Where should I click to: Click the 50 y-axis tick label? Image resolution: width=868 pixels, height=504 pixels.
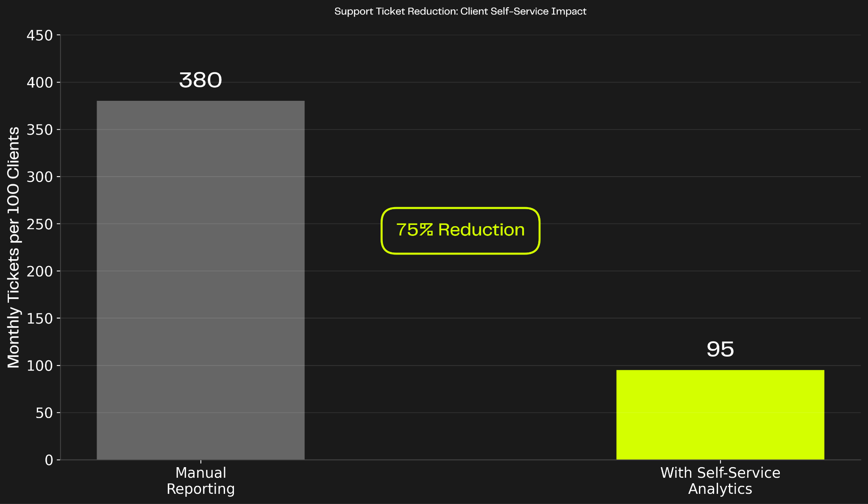click(44, 413)
